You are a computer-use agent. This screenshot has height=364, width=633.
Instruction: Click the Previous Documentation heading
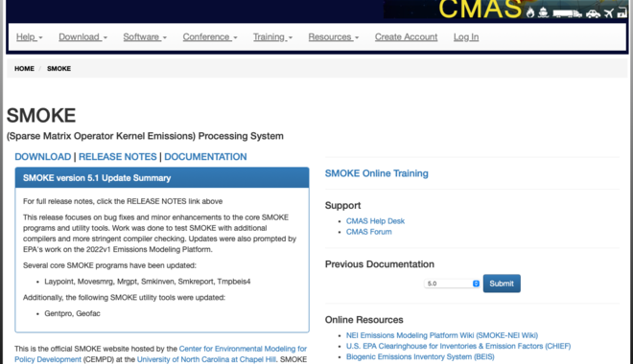tap(380, 264)
